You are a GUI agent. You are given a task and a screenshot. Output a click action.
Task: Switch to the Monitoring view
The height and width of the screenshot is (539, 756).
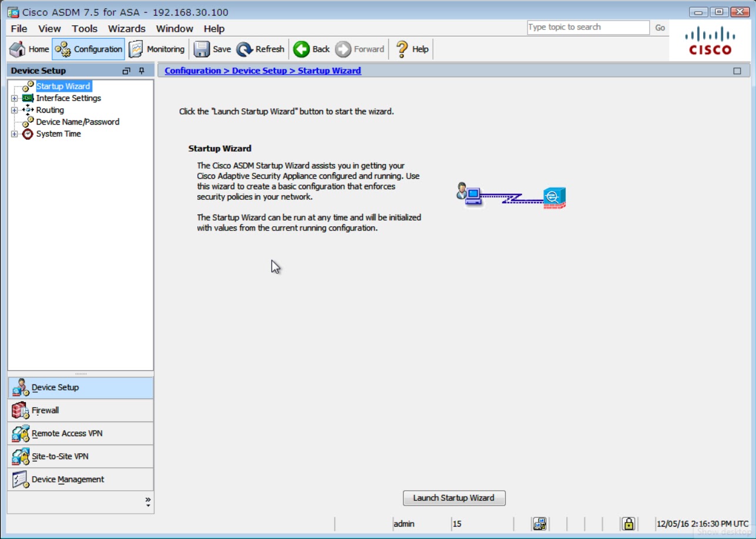tap(157, 49)
